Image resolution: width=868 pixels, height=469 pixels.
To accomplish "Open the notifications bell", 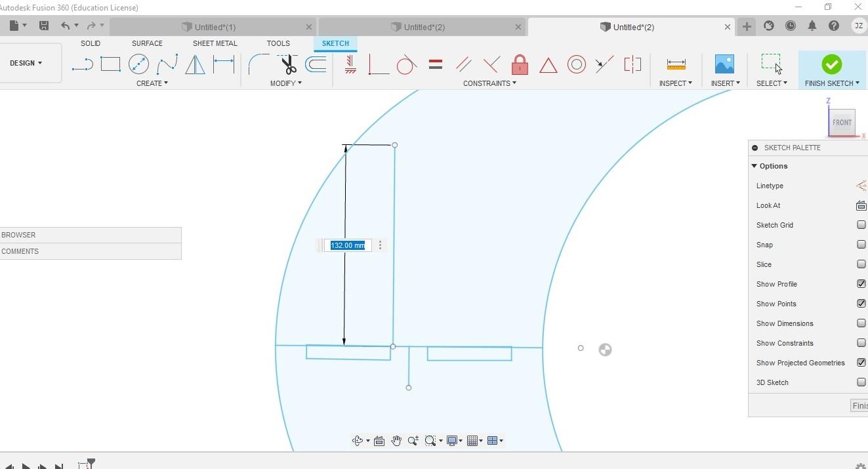I will [812, 26].
